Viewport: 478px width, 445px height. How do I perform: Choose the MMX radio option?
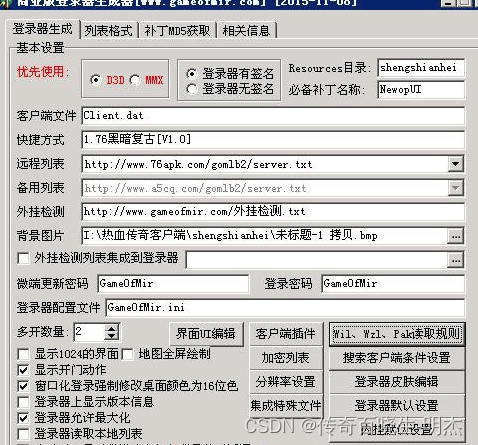point(135,80)
